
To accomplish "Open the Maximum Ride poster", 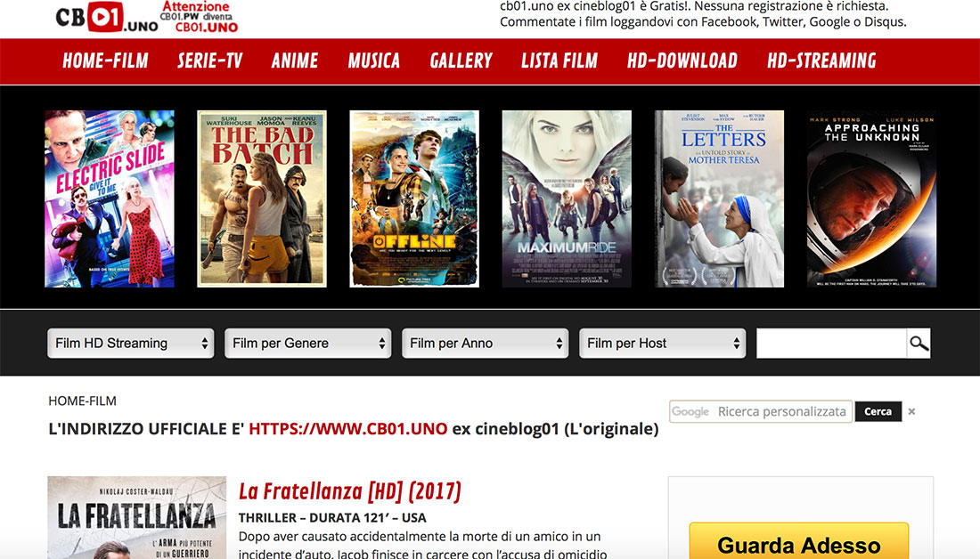I will 567,198.
